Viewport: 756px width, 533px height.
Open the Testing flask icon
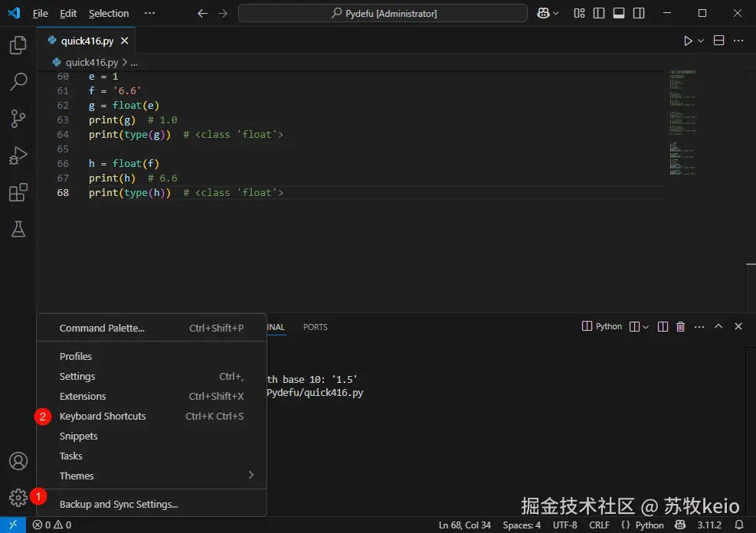click(x=18, y=229)
